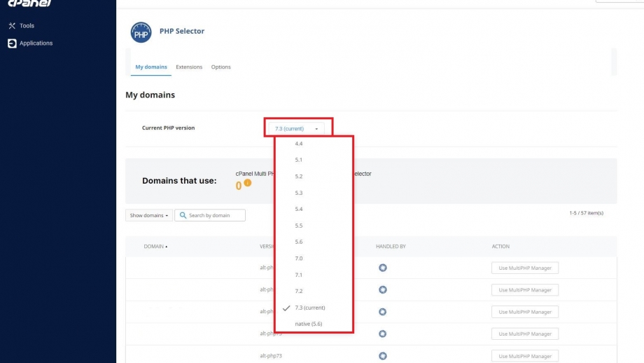Select PHP version 5.6

tap(299, 242)
